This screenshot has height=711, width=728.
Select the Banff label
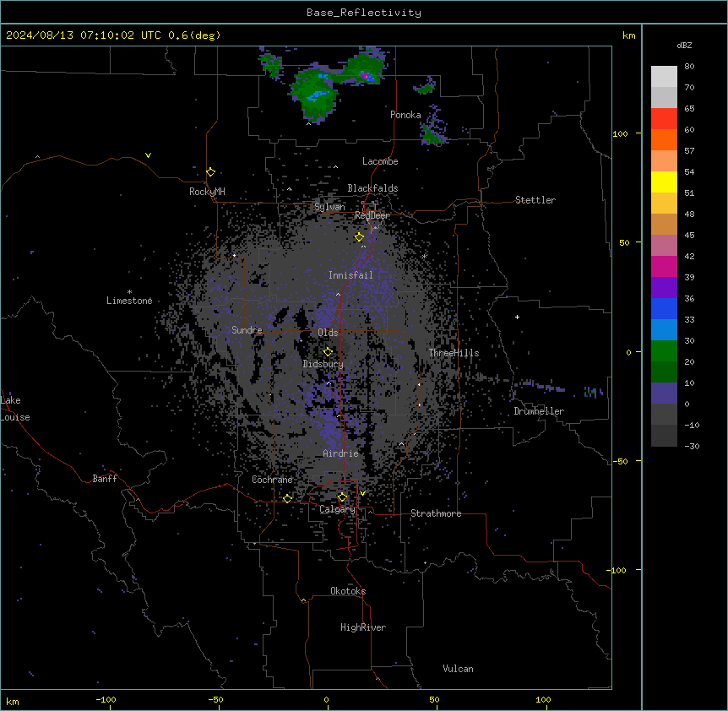[x=105, y=479]
